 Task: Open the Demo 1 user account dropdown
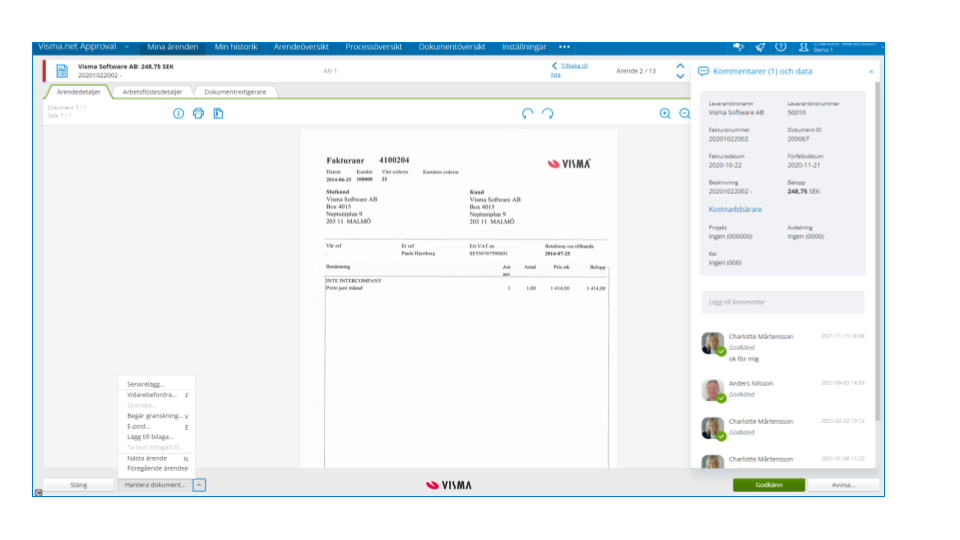coord(847,47)
